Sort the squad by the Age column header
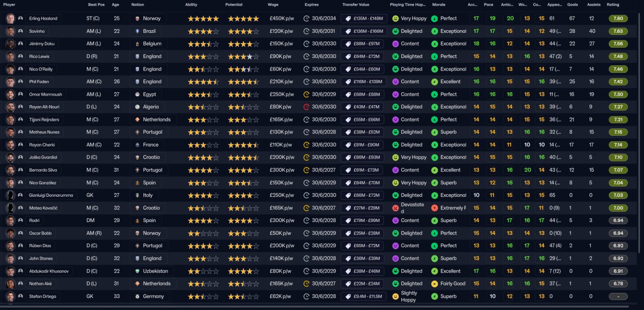 click(115, 5)
